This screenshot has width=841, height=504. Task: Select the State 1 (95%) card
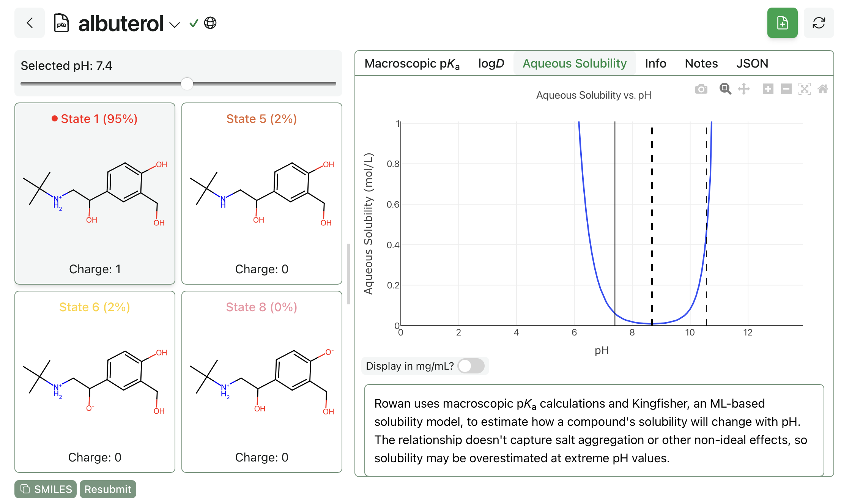[95, 194]
